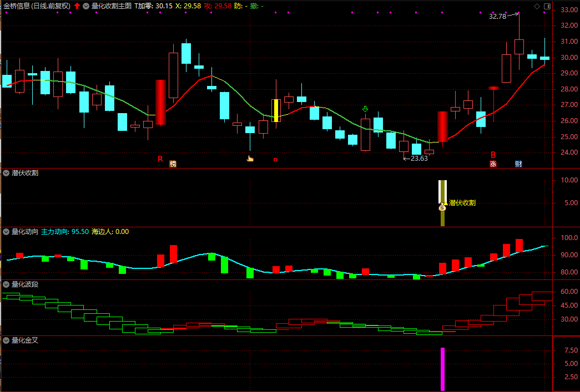Open the 量化动向 panel dropdown
The height and width of the screenshot is (392, 580).
click(6, 232)
